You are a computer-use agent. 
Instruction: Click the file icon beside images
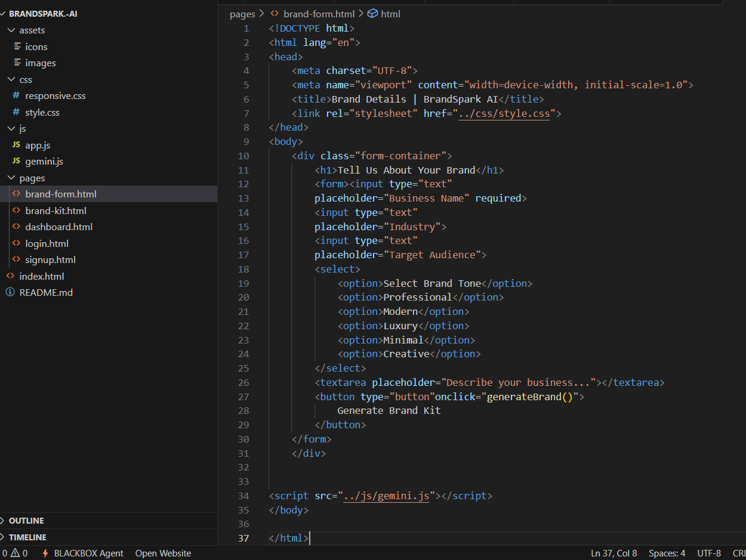(x=17, y=63)
